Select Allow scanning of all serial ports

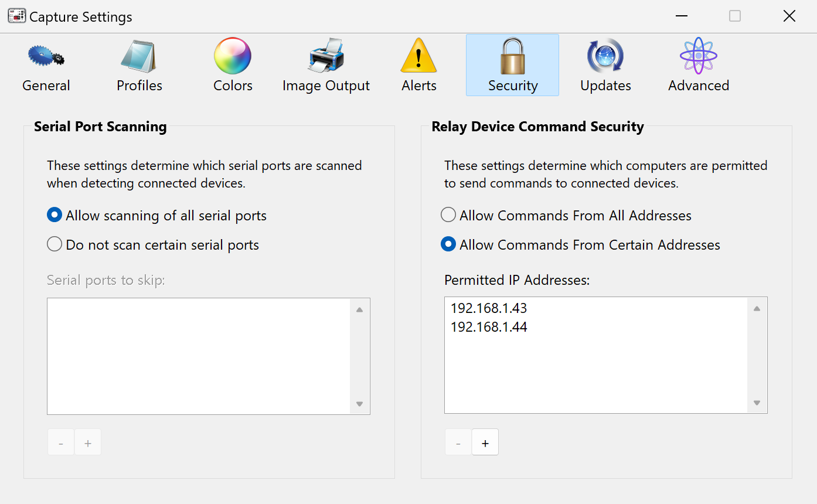(x=55, y=216)
